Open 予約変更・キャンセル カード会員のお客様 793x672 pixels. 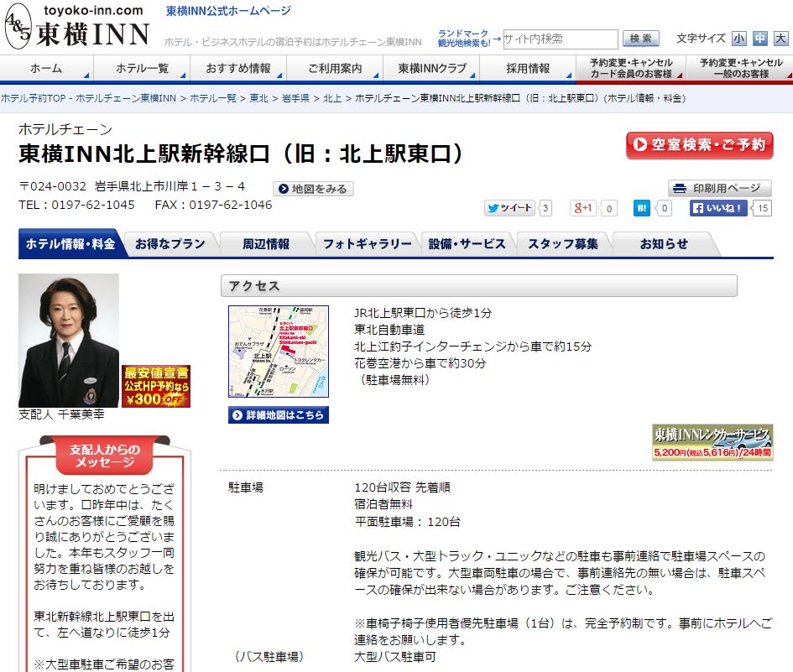631,68
